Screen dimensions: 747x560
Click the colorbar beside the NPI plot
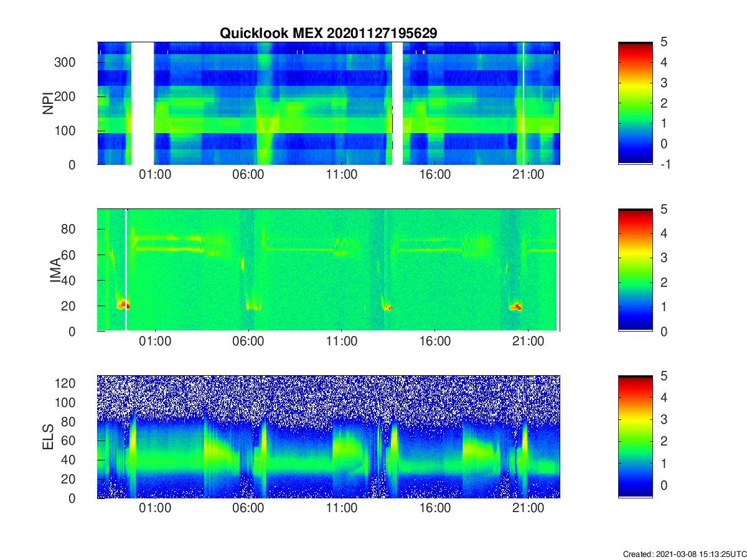(636, 103)
